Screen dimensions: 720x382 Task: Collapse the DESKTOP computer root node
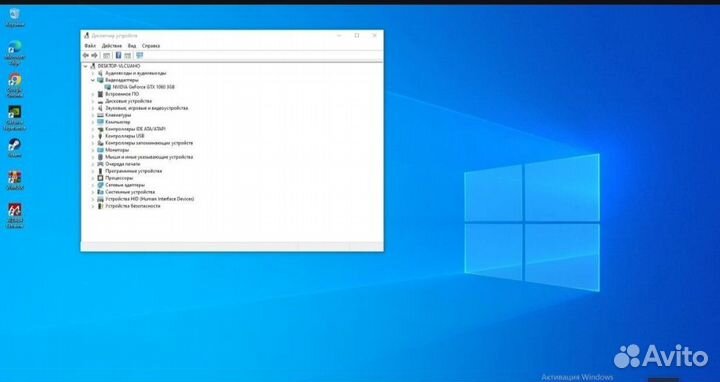coord(85,66)
